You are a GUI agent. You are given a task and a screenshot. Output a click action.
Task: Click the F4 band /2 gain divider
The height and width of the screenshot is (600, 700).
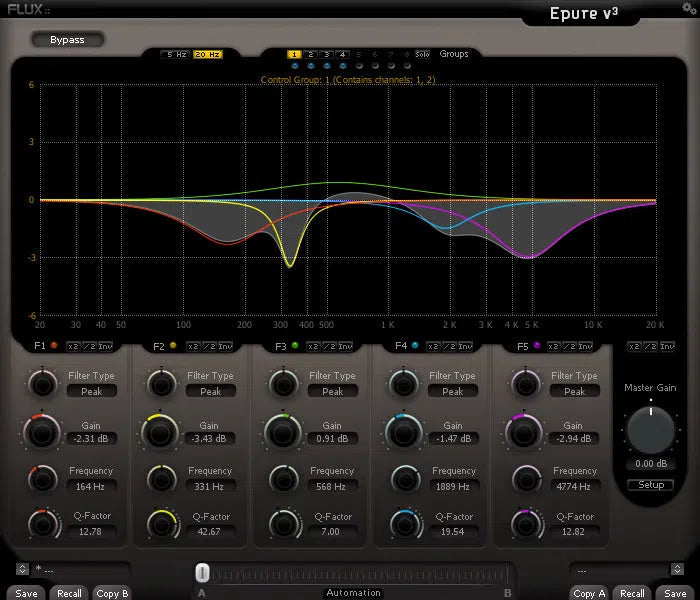pyautogui.click(x=450, y=346)
